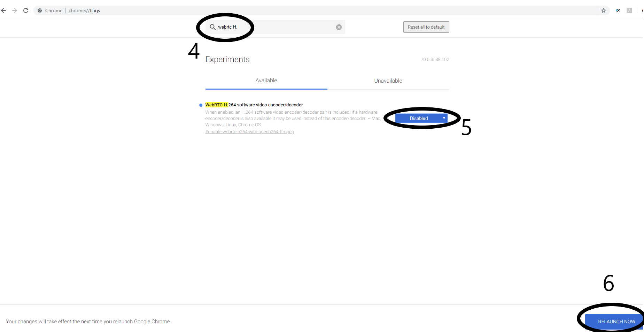This screenshot has width=644, height=332.
Task: Click the chrome://flags address bar text
Action: tap(84, 10)
